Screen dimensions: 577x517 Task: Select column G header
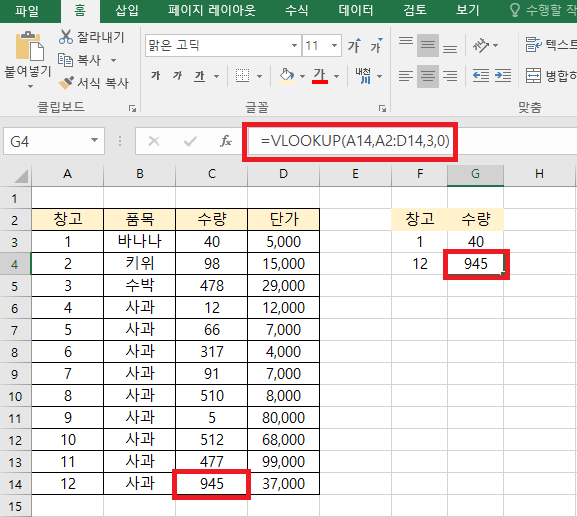(x=475, y=174)
